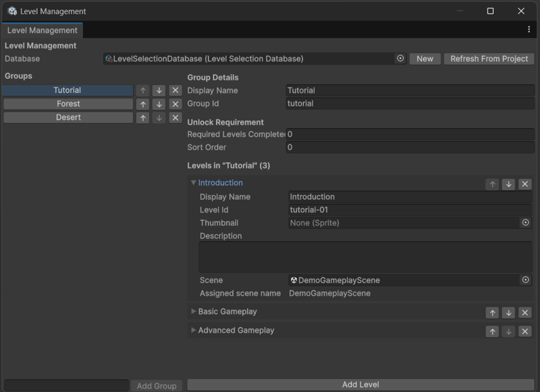
Task: Delete the Tutorial group
Action: tap(175, 91)
